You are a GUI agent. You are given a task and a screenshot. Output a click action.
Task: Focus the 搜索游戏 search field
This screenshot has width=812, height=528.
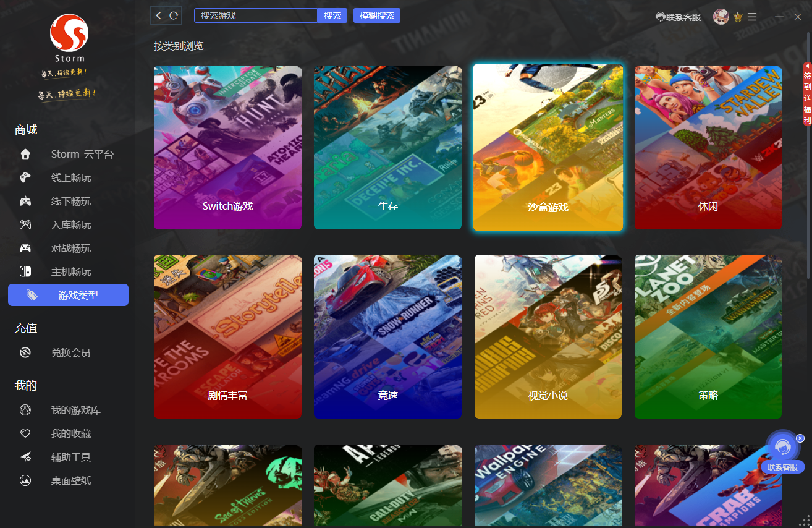256,15
